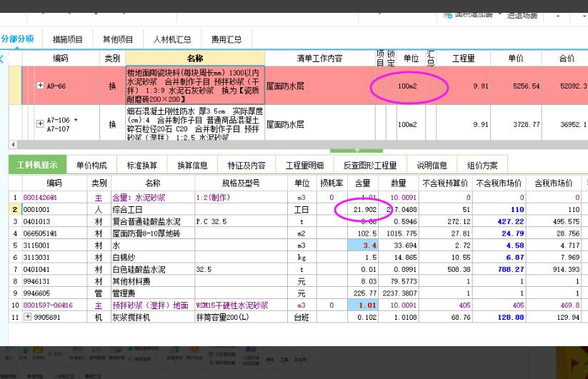Viewport: 588px width, 379px height.
Task: Open the 特征及内容 tab
Action: 246,165
